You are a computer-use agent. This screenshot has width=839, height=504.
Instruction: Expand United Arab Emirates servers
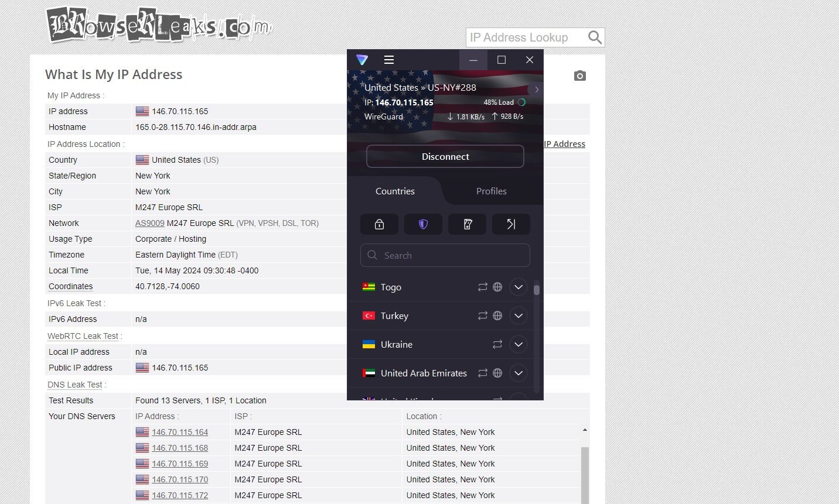pyautogui.click(x=519, y=373)
